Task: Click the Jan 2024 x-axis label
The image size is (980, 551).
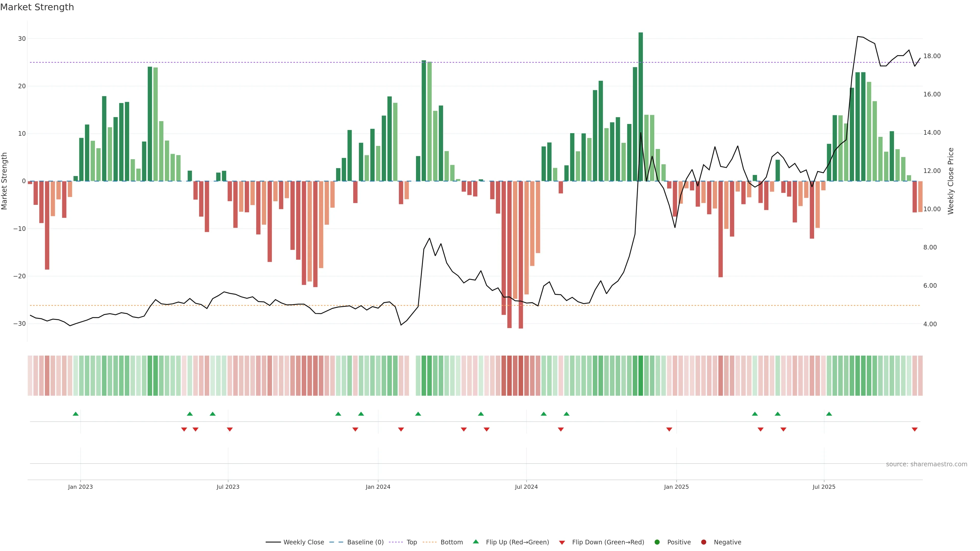Action: point(378,487)
